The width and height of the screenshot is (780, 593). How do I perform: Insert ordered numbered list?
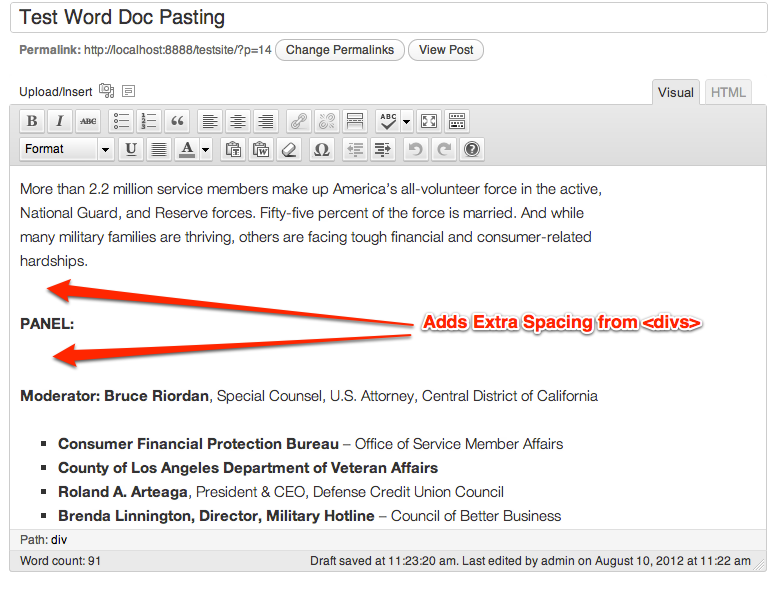click(x=149, y=121)
